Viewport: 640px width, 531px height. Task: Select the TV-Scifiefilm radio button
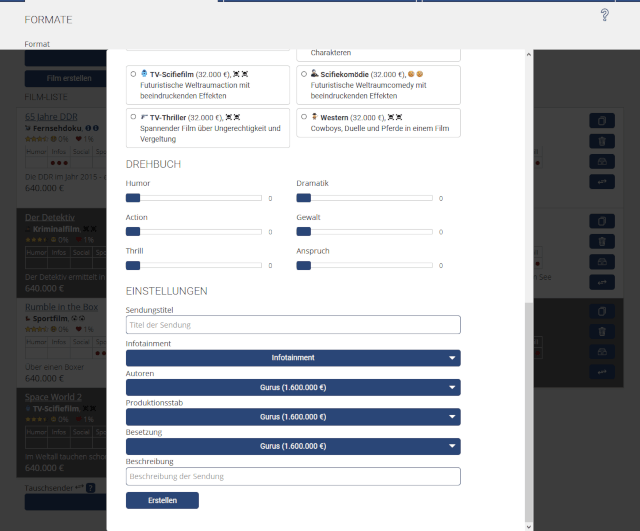[x=133, y=74]
